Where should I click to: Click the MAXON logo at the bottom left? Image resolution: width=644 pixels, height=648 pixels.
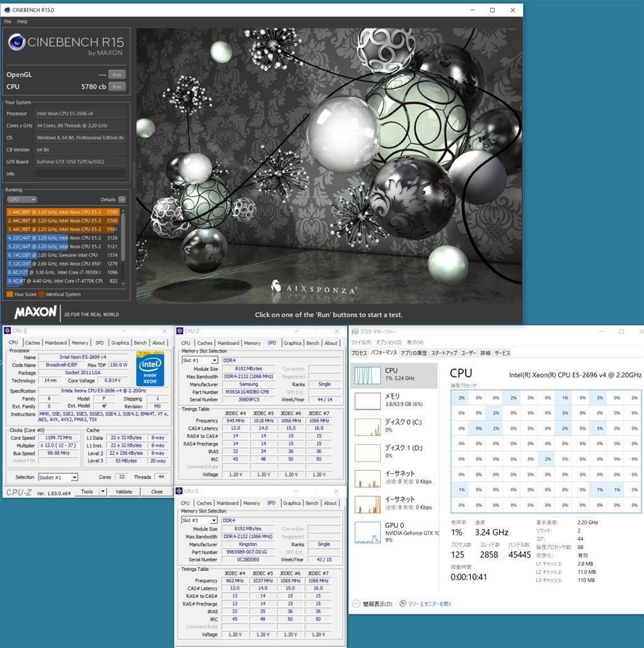click(35, 312)
